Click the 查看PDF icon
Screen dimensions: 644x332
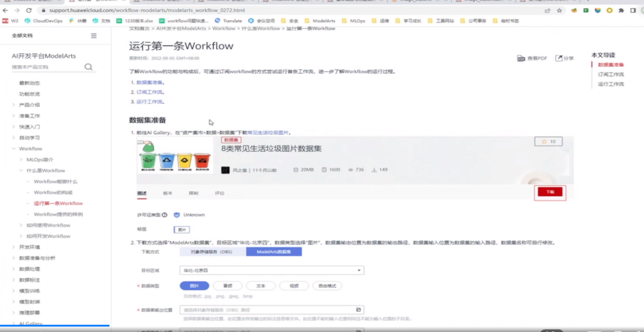[521, 58]
